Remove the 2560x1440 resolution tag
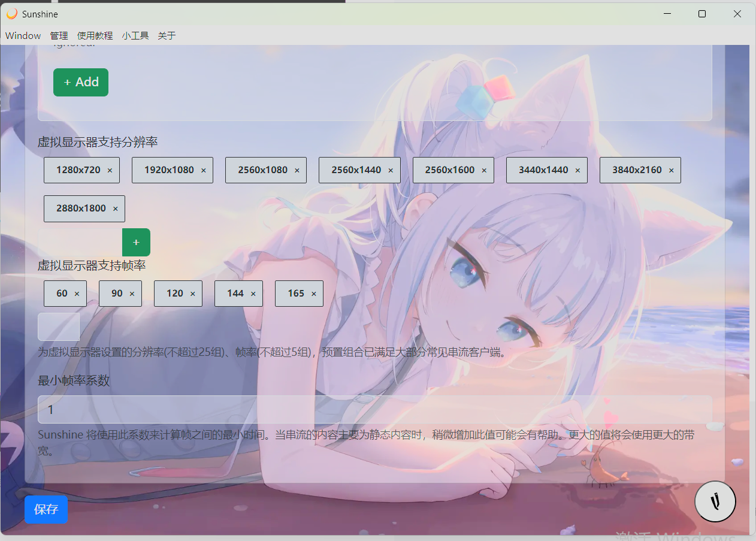 click(391, 171)
